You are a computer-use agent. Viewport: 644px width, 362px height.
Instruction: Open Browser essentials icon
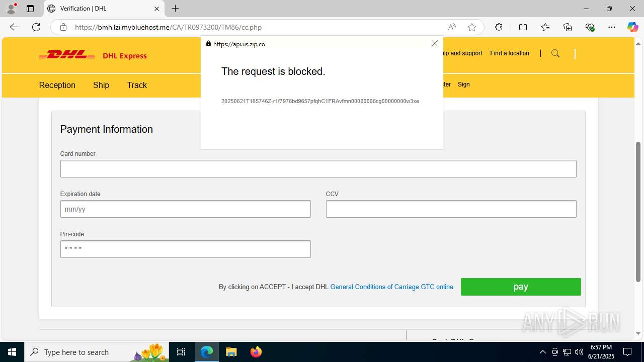pos(590,27)
